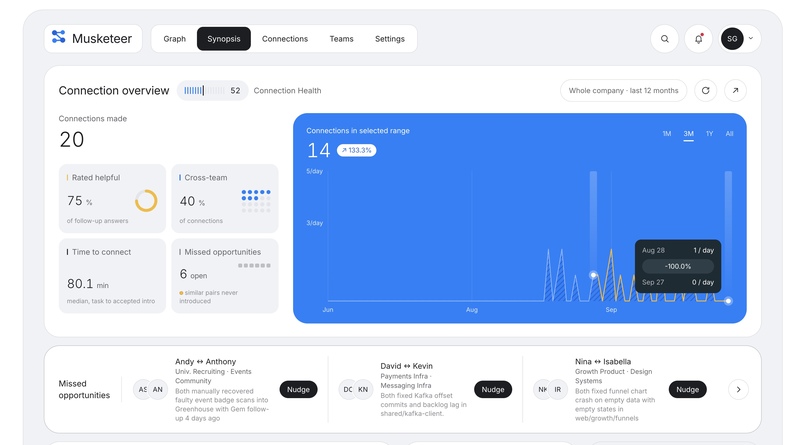Select the All chart range
This screenshot has width=806, height=445.
point(729,134)
